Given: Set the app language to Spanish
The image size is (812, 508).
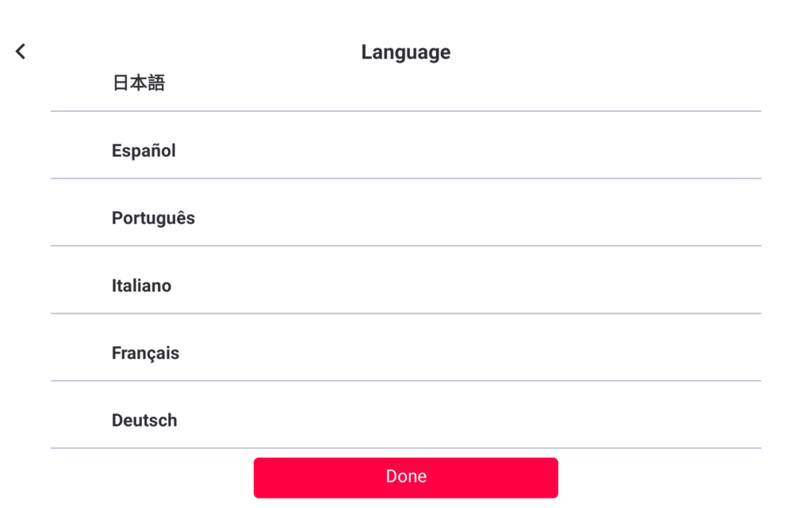Looking at the screenshot, I should (144, 151).
